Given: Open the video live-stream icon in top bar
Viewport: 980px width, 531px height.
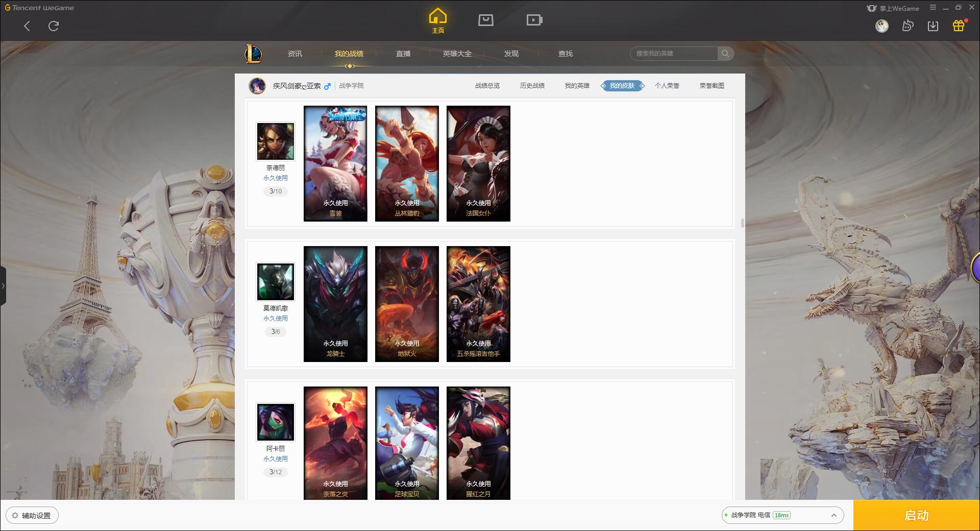Looking at the screenshot, I should coord(534,20).
